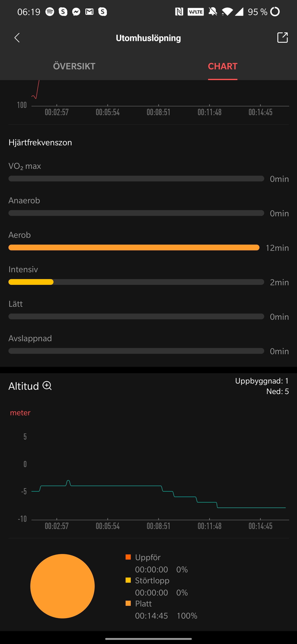Tap the Gmail notification icon
Screen dimensions: 297x644
point(90,12)
